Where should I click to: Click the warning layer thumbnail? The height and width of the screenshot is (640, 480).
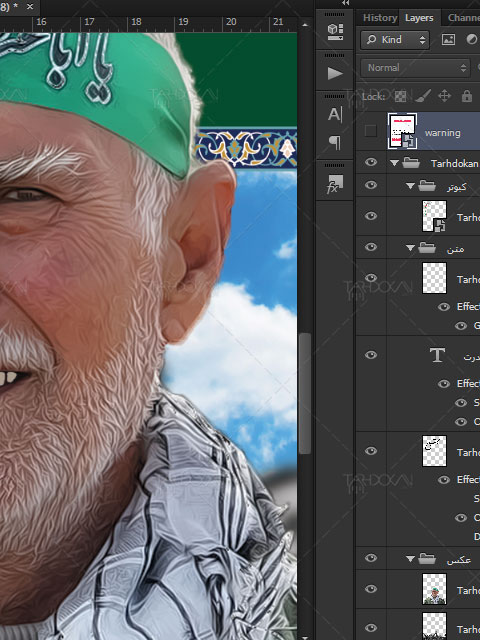[x=402, y=131]
